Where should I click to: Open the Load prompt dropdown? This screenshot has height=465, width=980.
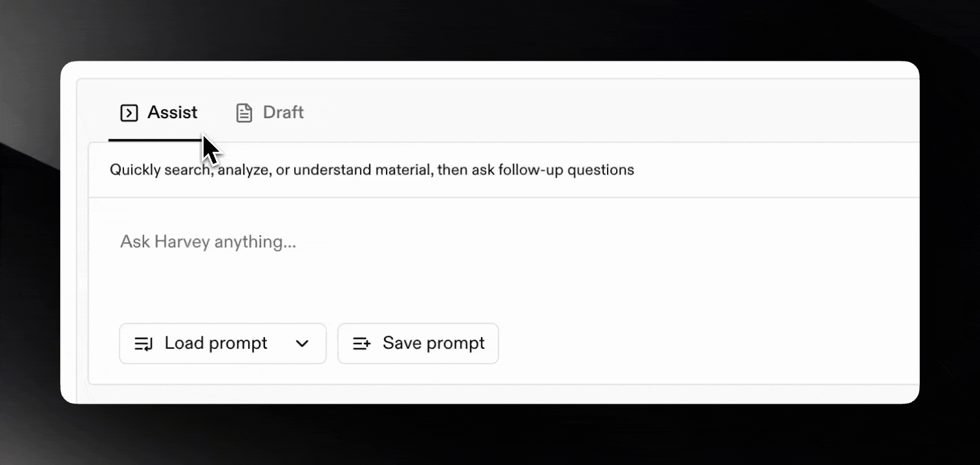[222, 343]
